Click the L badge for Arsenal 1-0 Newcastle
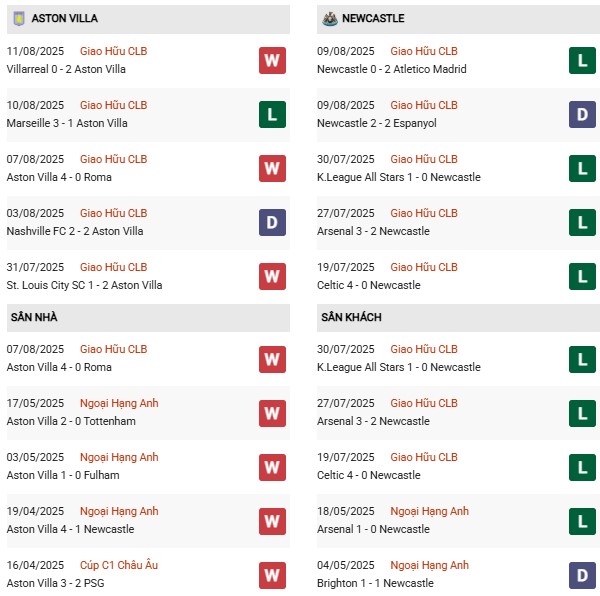Image resolution: width=600 pixels, height=596 pixels. pos(583,520)
